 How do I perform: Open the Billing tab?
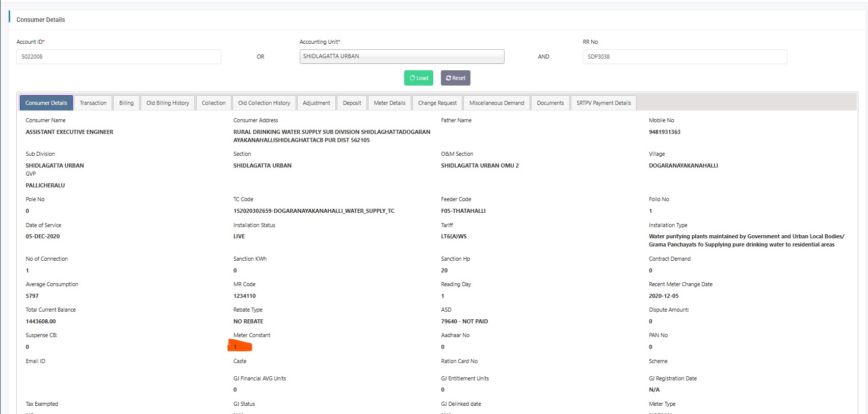pyautogui.click(x=126, y=103)
